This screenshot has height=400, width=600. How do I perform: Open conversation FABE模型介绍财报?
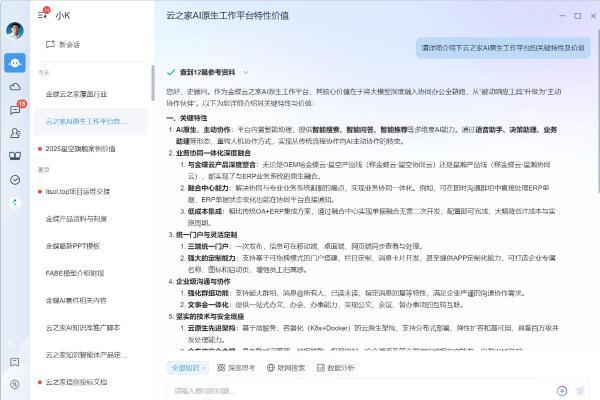[x=91, y=273]
